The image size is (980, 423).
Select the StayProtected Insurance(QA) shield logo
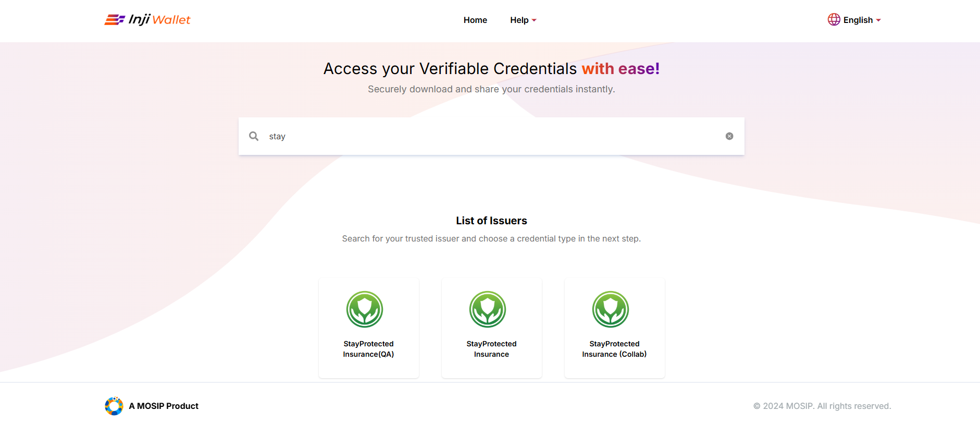click(x=365, y=309)
